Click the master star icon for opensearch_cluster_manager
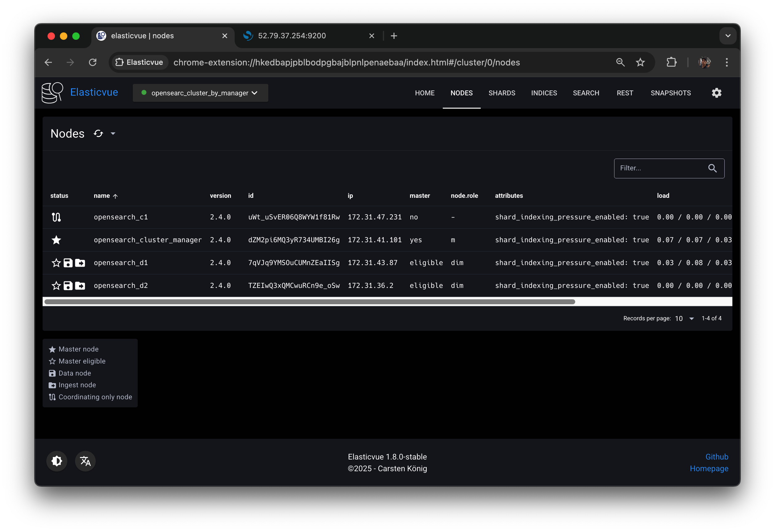The image size is (775, 532). 56,240
